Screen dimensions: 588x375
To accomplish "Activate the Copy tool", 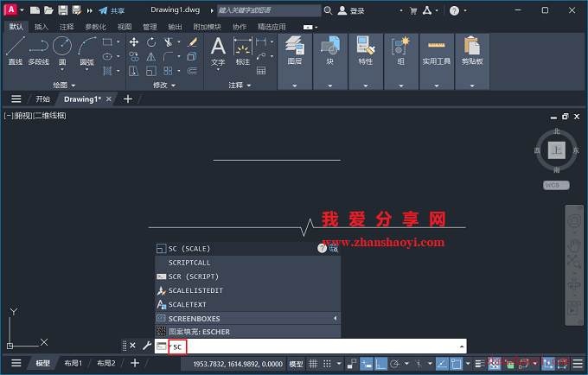I will point(134,56).
